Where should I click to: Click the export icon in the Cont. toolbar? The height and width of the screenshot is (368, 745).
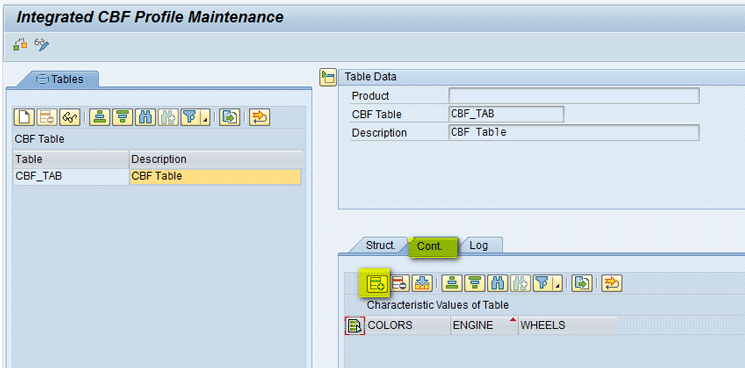581,283
